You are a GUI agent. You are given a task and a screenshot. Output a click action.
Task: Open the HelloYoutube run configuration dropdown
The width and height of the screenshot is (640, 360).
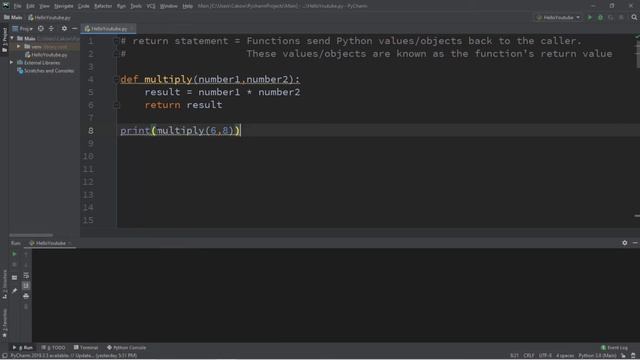(x=558, y=18)
